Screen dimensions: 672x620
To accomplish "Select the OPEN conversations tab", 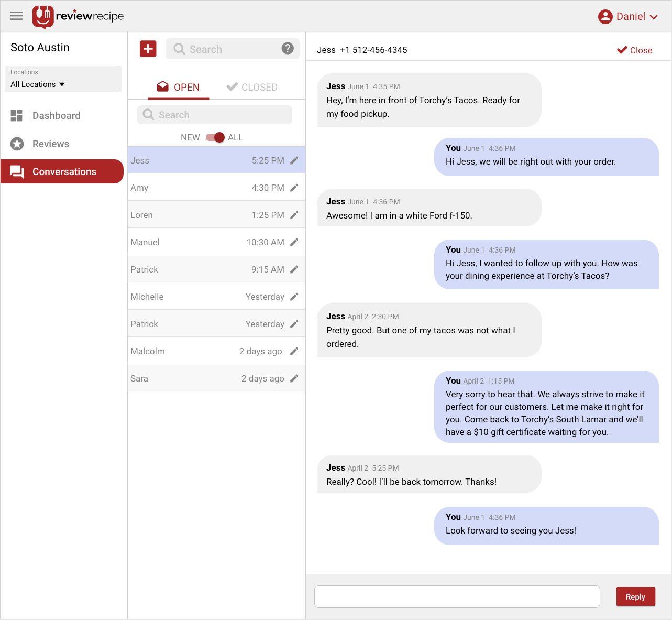I will 179,87.
